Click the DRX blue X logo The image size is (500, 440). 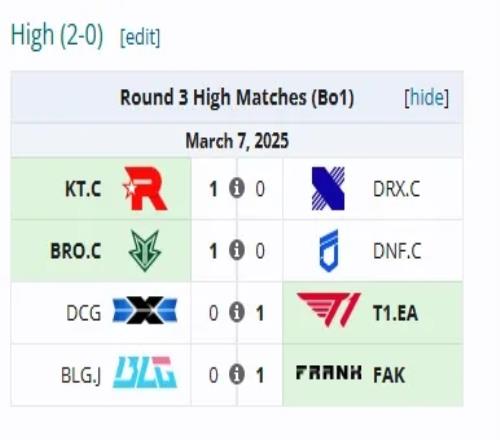328,189
